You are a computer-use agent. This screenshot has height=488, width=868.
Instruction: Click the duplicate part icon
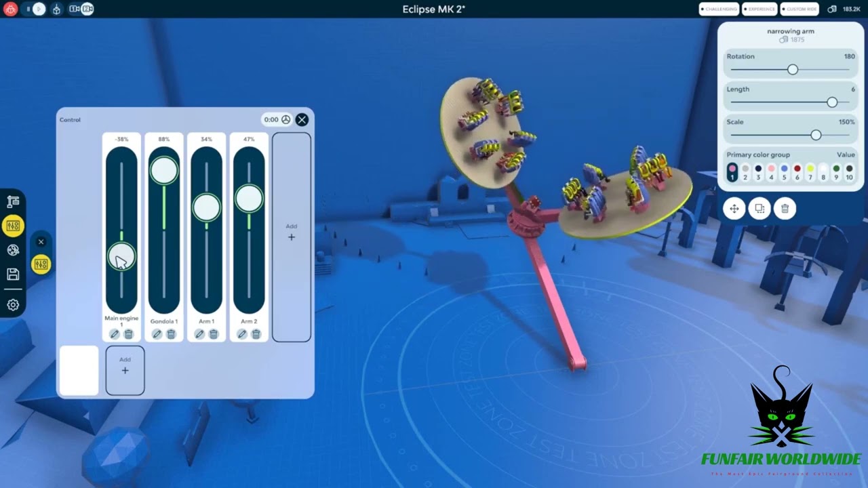pos(759,209)
